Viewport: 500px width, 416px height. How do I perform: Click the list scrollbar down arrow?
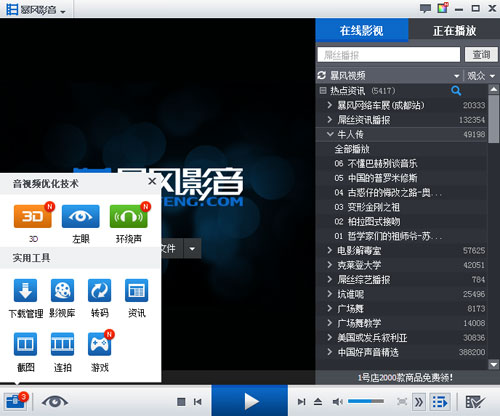point(494,365)
